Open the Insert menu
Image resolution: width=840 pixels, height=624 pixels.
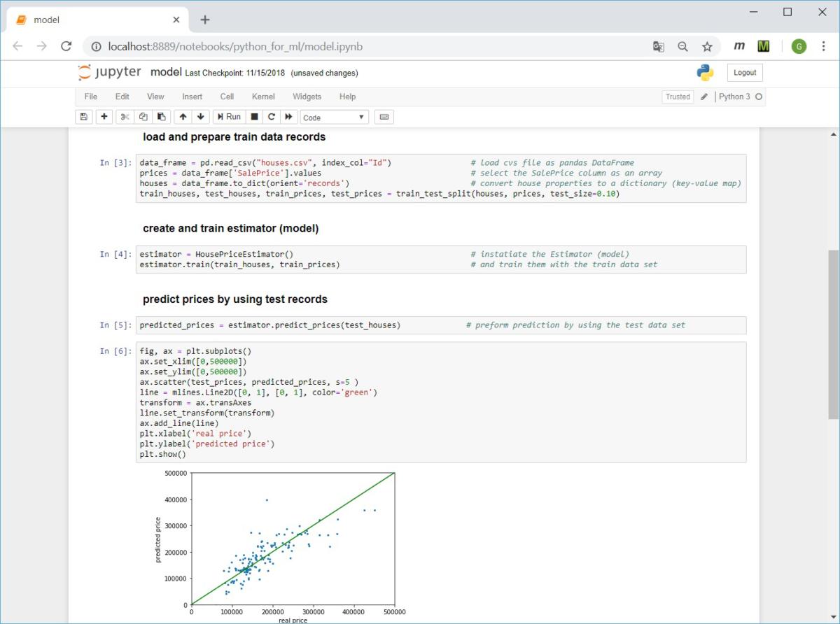[x=192, y=97]
